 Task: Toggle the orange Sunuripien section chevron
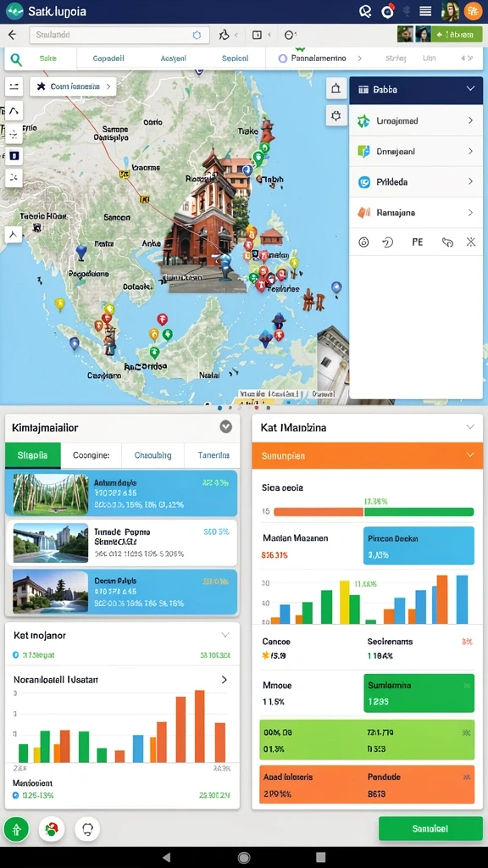[x=470, y=455]
